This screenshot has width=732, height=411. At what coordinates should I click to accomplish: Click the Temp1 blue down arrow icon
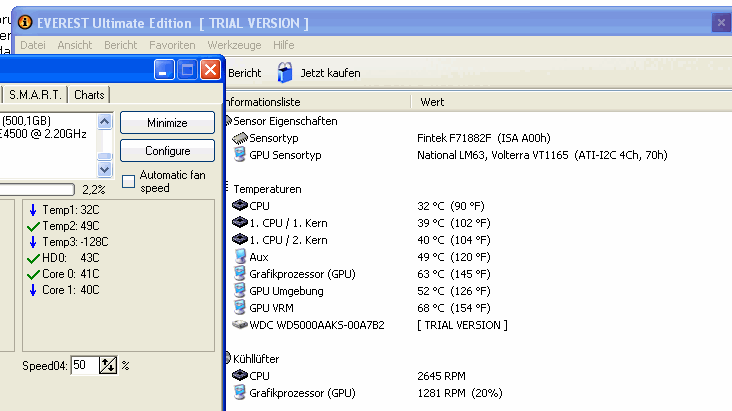(33, 210)
